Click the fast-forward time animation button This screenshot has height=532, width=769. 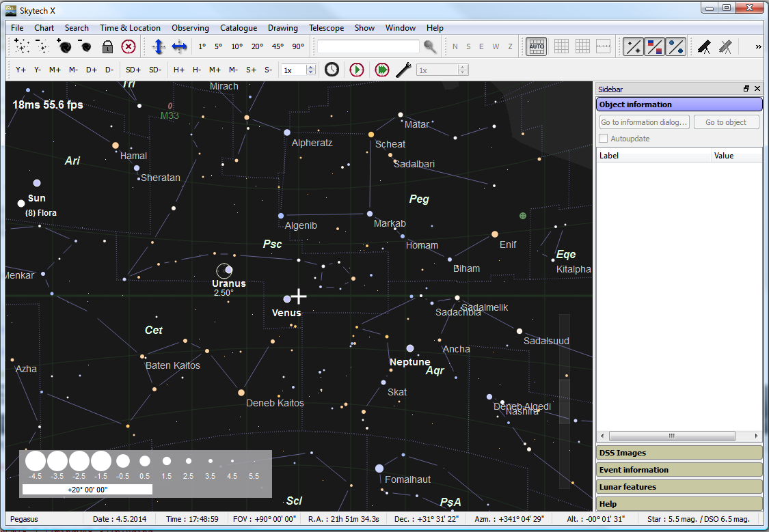click(x=381, y=70)
